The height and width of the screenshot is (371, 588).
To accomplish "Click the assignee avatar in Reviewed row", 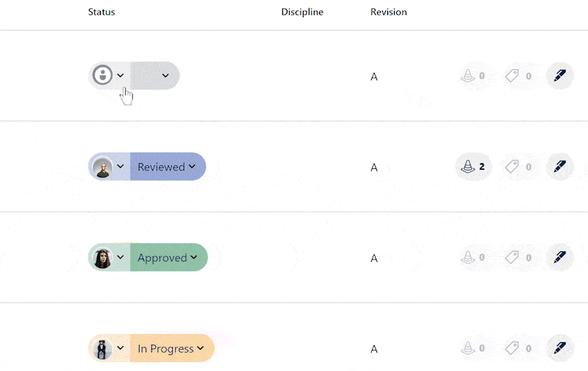I will coord(103,167).
